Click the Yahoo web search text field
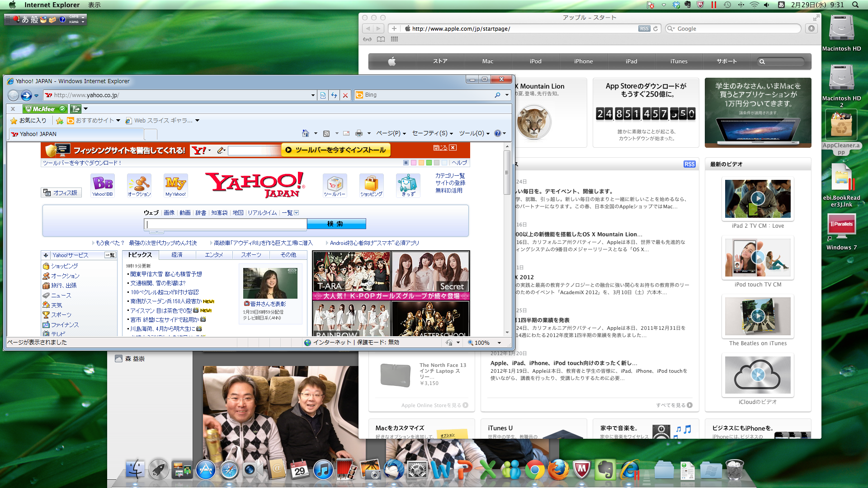Viewport: 868px width, 488px height. point(226,224)
